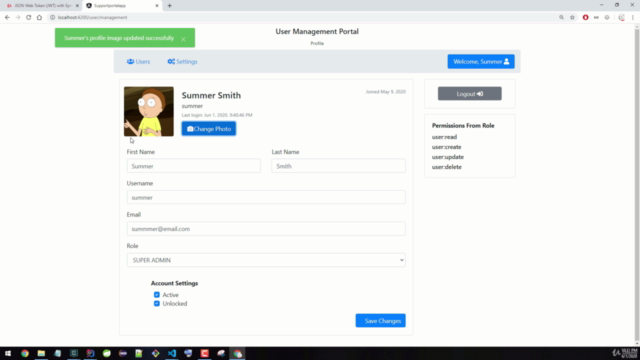Image resolution: width=640 pixels, height=360 pixels.
Task: Click the Summer Smith name heading
Action: [x=211, y=96]
